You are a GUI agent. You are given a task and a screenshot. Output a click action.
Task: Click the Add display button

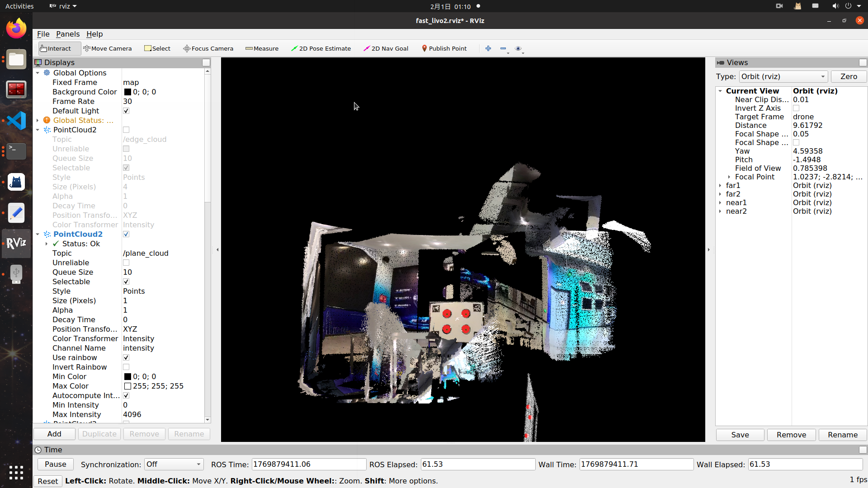coord(54,434)
